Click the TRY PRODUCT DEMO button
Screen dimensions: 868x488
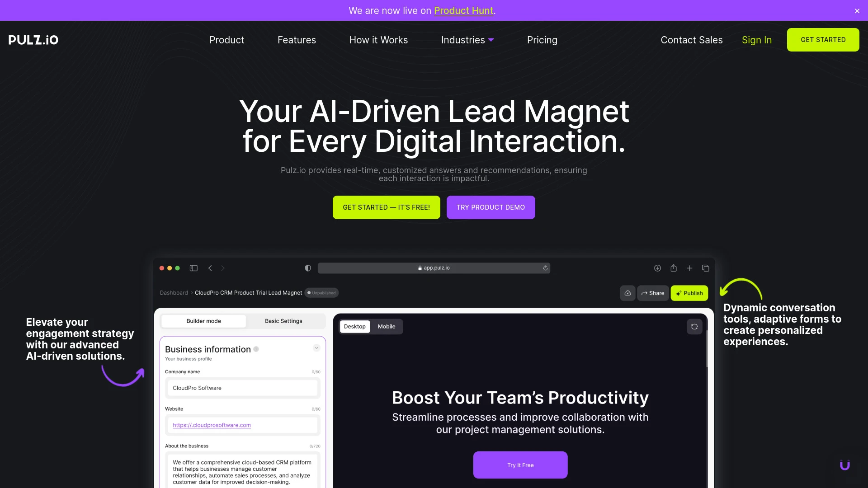[x=491, y=207]
